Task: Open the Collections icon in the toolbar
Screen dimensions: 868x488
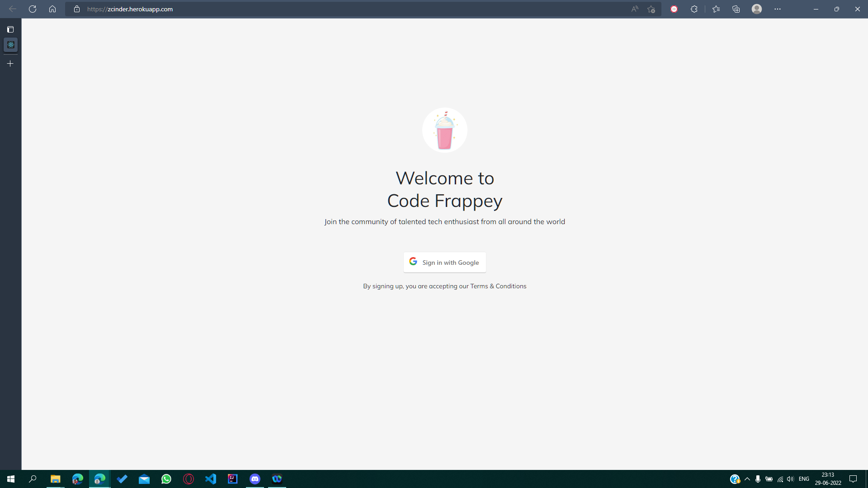Action: 736,9
